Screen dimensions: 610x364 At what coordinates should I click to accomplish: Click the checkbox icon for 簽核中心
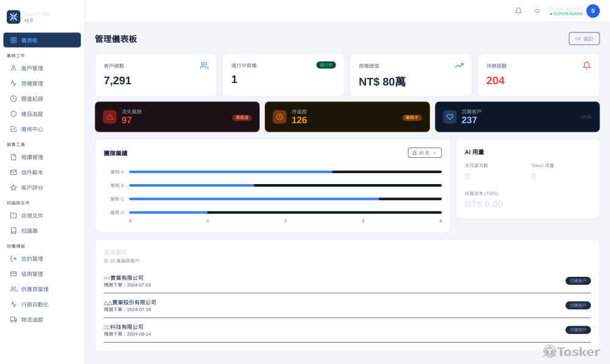(x=13, y=129)
